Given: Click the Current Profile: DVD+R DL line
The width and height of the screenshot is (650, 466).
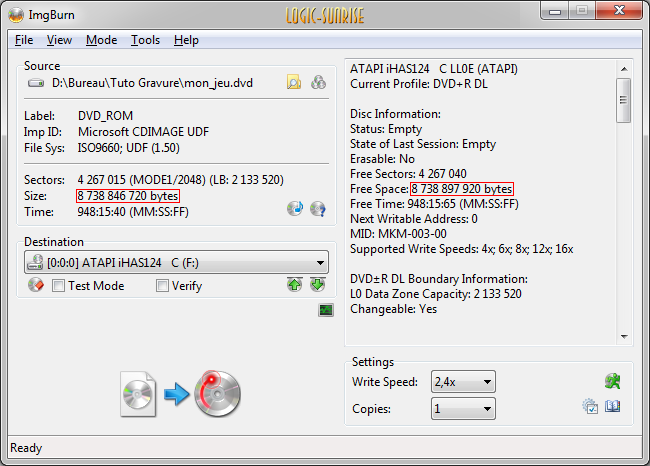Looking at the screenshot, I should [419, 84].
